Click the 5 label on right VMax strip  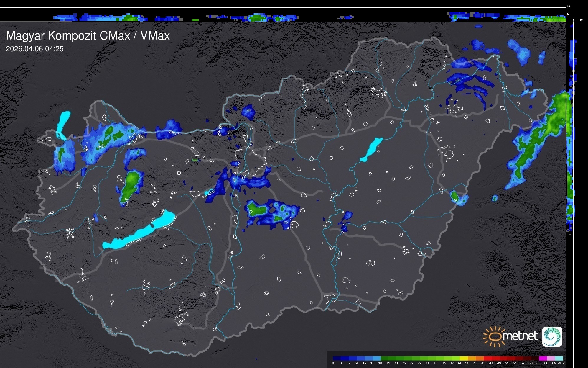pos(574,20)
